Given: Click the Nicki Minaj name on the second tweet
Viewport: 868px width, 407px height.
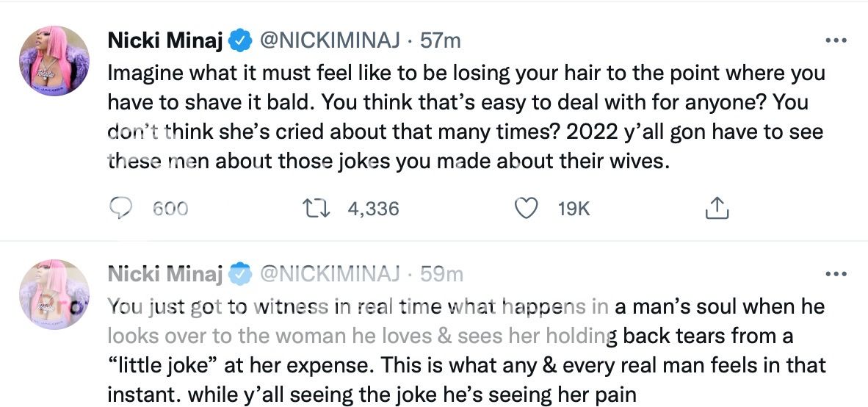Looking at the screenshot, I should click(x=165, y=274).
